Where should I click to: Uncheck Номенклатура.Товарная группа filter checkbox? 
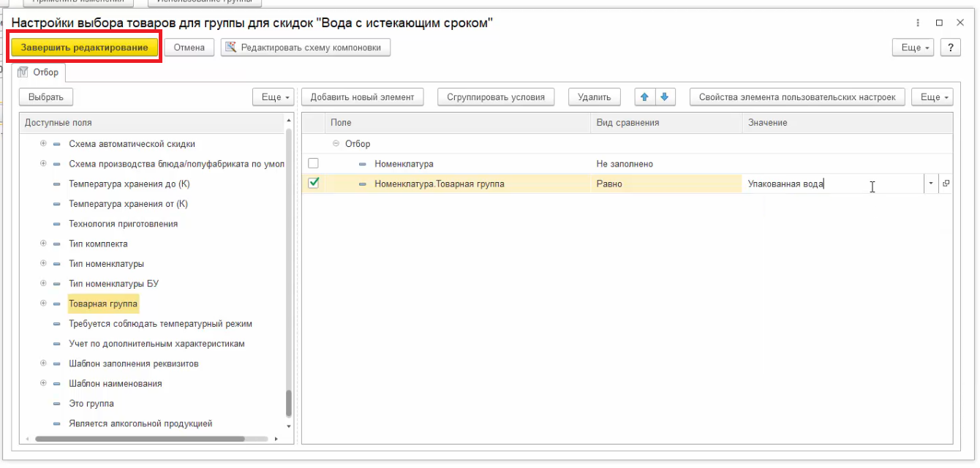coord(313,184)
